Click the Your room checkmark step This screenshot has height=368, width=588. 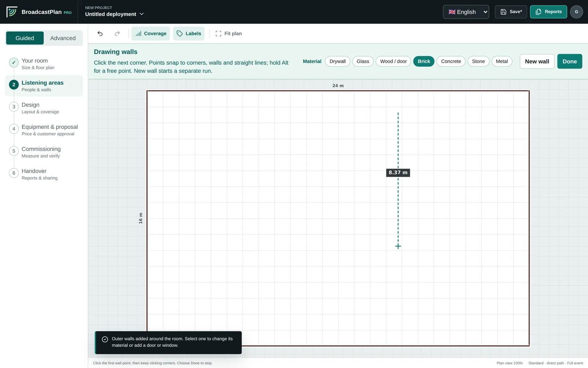click(14, 63)
